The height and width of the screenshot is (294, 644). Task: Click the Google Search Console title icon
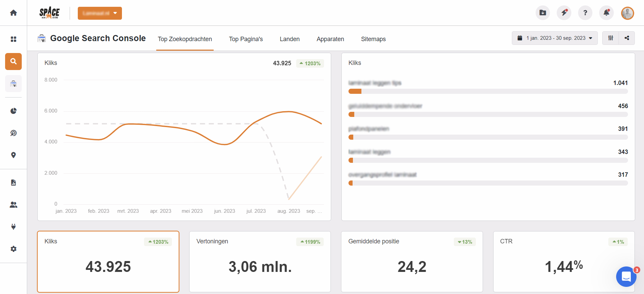point(41,38)
